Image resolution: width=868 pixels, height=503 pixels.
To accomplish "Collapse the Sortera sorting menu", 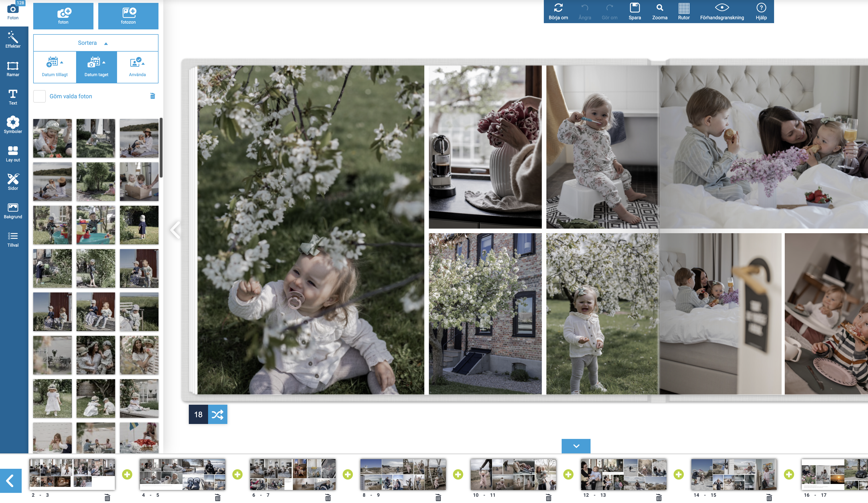I will coord(96,43).
